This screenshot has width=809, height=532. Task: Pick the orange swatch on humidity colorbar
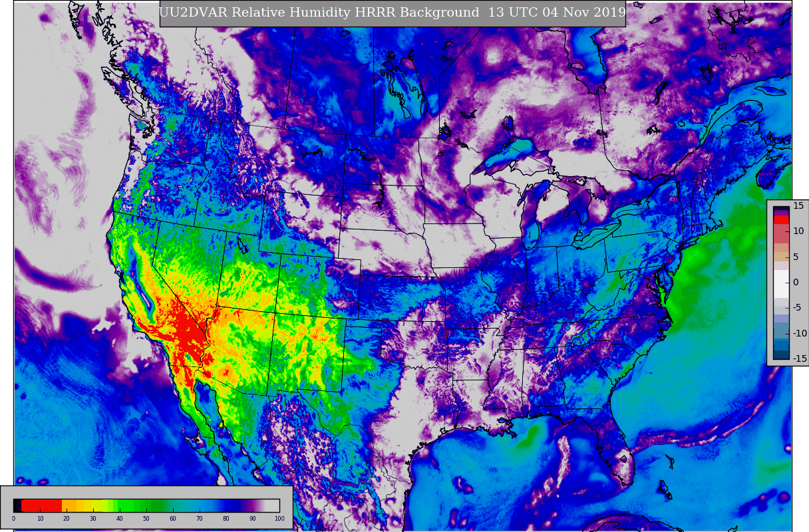pos(69,505)
